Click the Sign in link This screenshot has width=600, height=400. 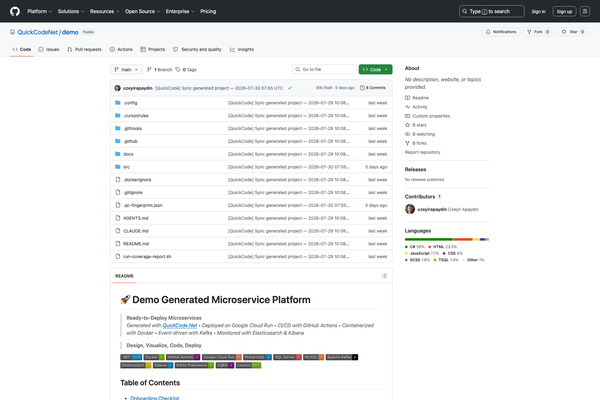[538, 11]
